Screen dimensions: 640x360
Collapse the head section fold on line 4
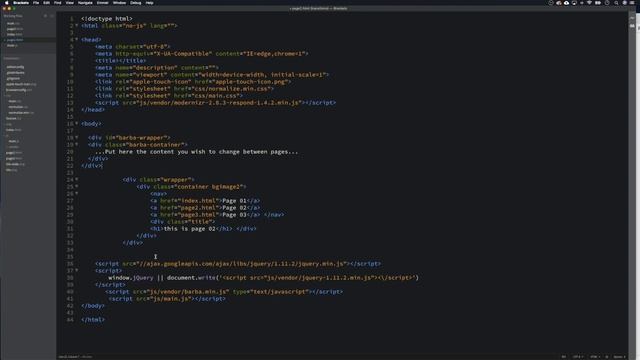click(77, 40)
